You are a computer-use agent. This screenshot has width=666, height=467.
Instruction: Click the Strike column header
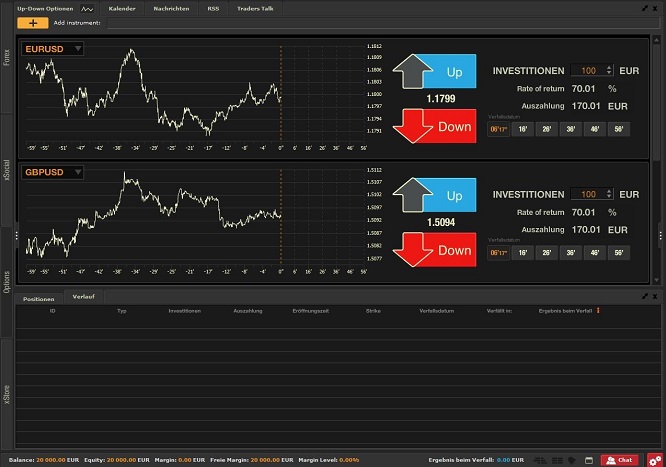373,311
